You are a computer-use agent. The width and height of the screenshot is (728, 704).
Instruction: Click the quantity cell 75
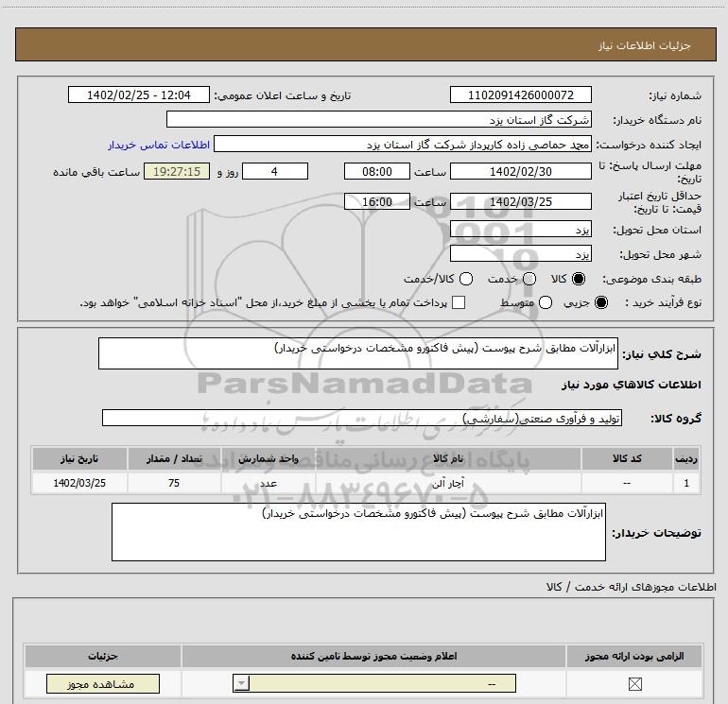[x=174, y=483]
